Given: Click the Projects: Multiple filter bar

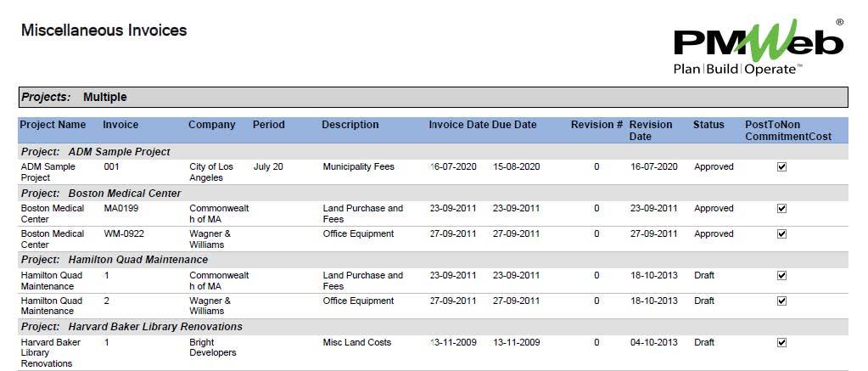Looking at the screenshot, I should pyautogui.click(x=433, y=98).
